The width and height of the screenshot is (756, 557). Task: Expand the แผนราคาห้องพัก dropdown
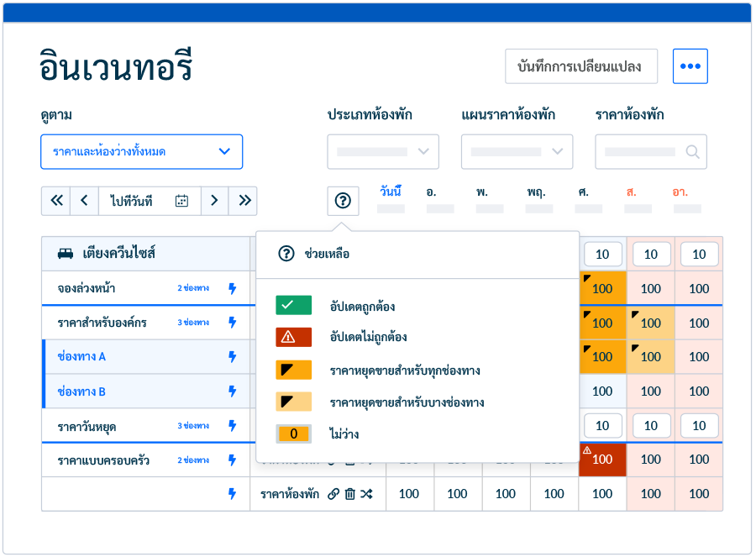point(517,152)
